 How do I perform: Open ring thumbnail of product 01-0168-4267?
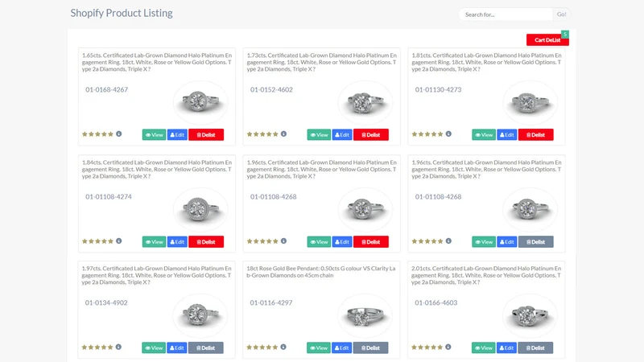[200, 102]
